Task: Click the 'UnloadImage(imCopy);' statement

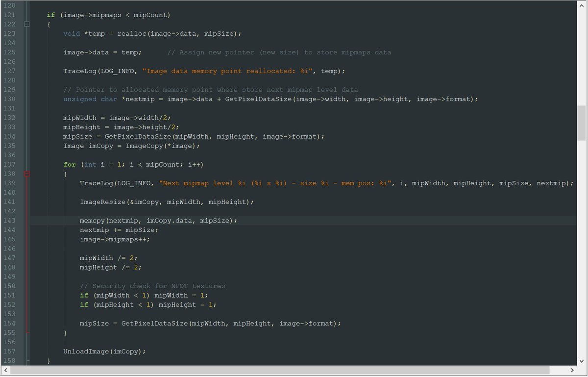Action: (105, 352)
